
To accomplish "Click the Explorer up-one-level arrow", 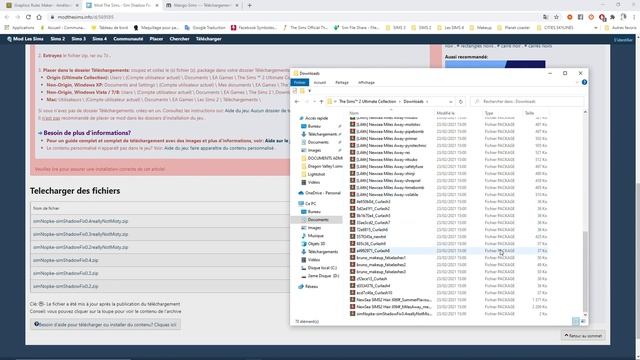I will tap(321, 102).
